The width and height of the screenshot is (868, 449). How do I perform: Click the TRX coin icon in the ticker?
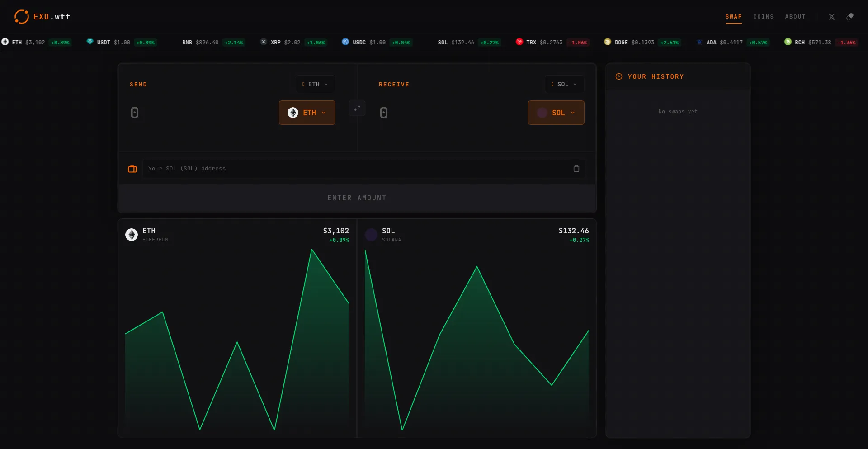tap(519, 42)
